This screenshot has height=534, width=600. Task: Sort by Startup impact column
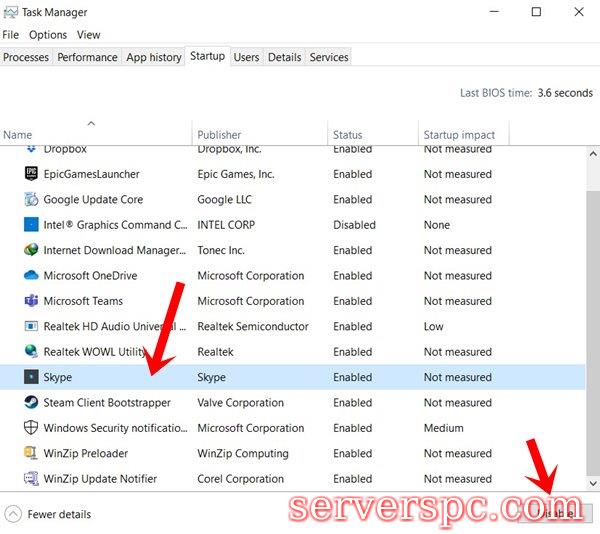[x=460, y=135]
